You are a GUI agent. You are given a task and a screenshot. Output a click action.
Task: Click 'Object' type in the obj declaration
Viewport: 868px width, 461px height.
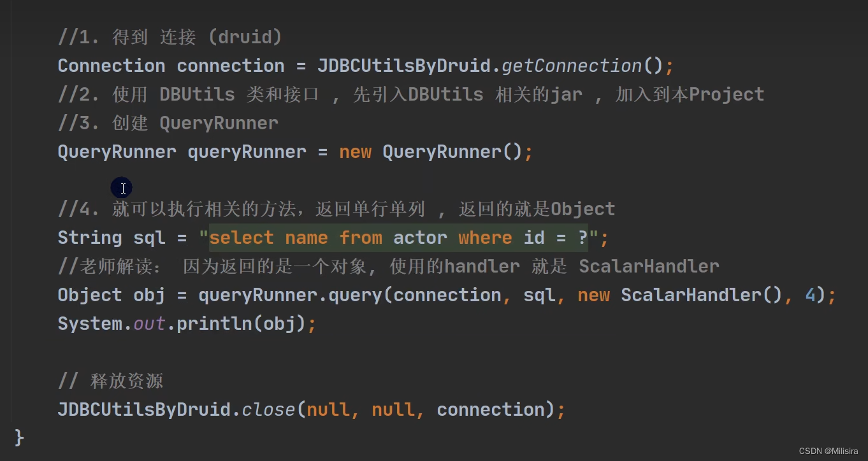90,295
